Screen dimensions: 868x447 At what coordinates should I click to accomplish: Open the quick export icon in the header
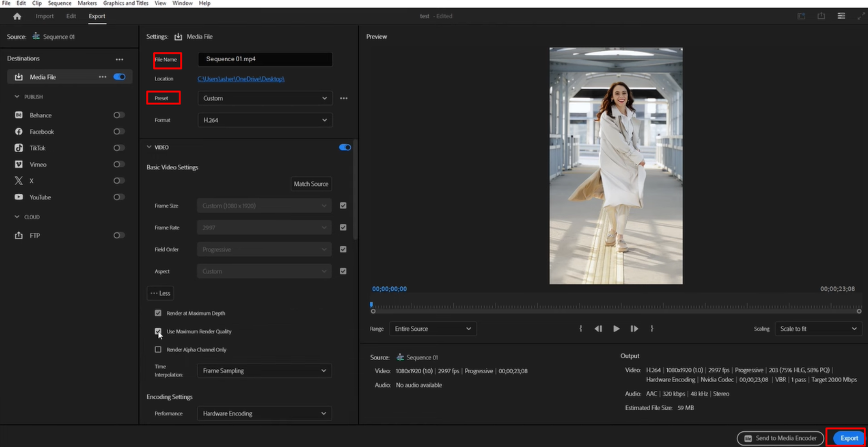tap(822, 16)
